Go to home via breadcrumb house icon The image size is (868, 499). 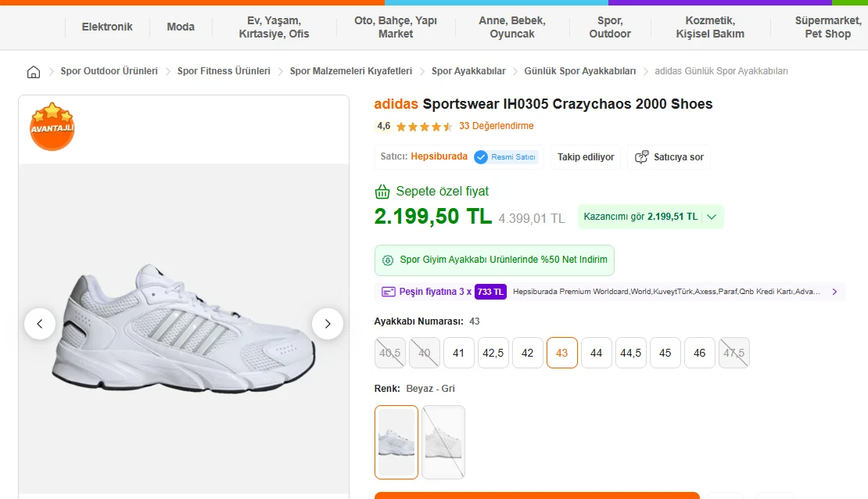pyautogui.click(x=34, y=72)
